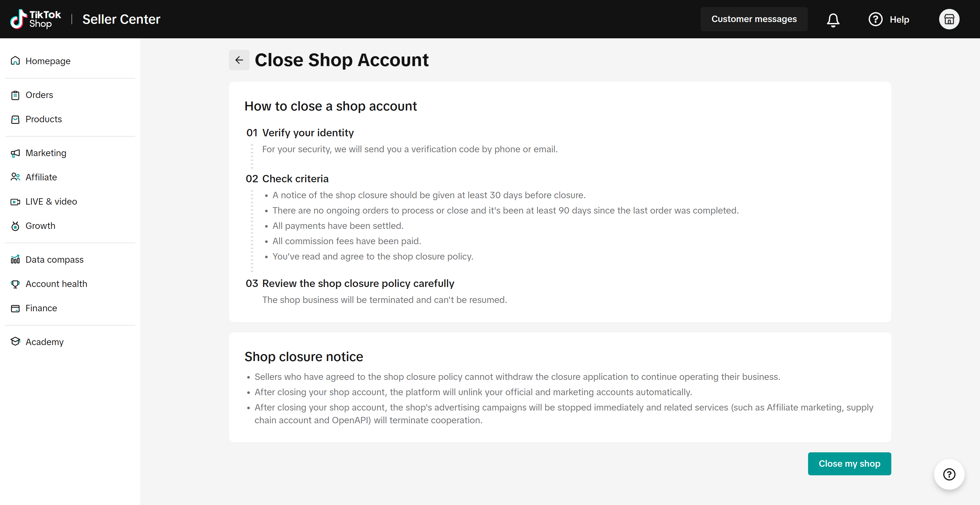Open the shop switcher icon top right
980x505 pixels.
pyautogui.click(x=949, y=19)
